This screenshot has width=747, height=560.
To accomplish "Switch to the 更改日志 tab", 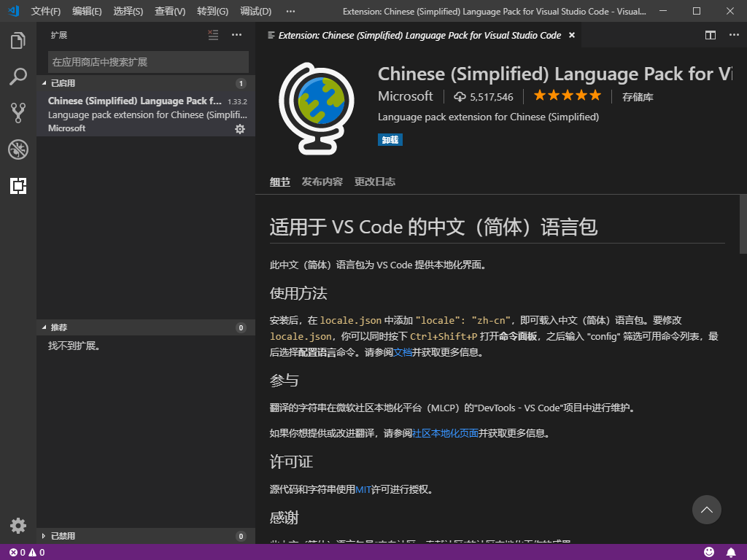I will (375, 182).
